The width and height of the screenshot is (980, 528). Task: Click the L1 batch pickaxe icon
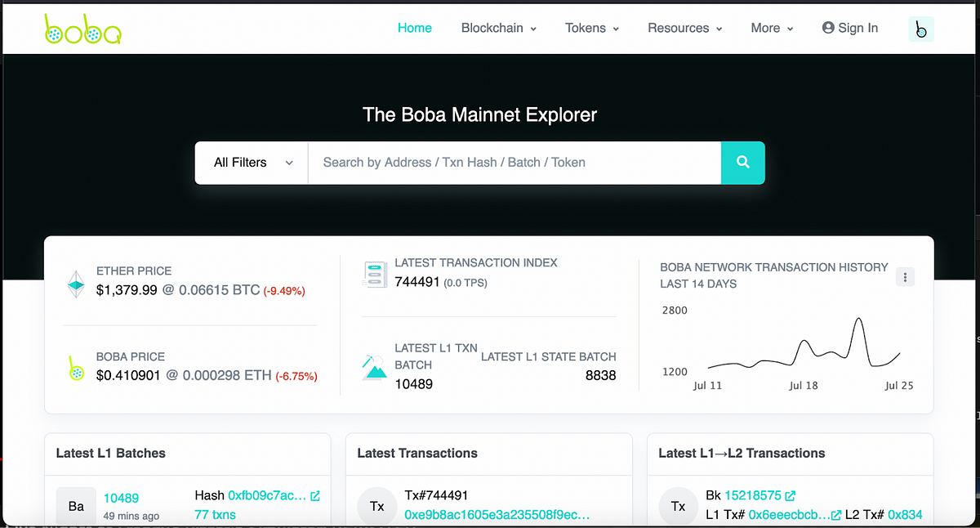point(373,367)
